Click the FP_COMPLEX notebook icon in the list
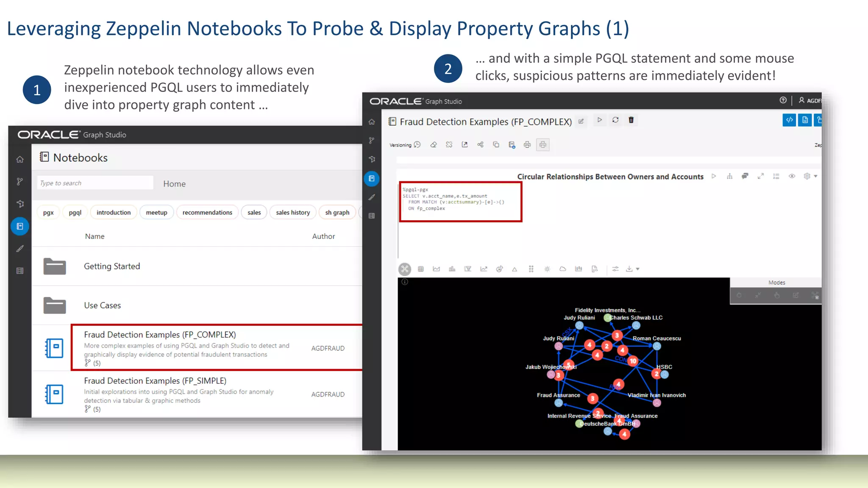 point(54,348)
